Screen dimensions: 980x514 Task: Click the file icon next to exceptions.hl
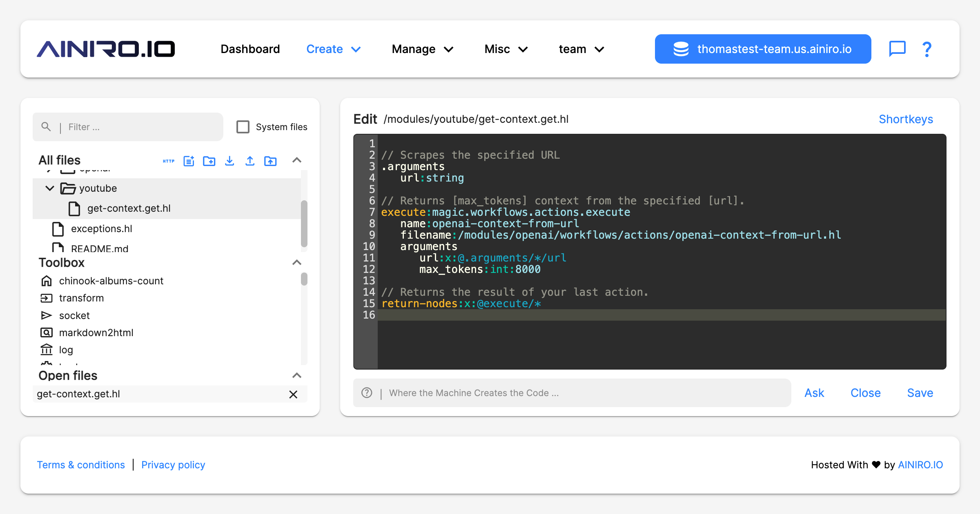pyautogui.click(x=58, y=229)
